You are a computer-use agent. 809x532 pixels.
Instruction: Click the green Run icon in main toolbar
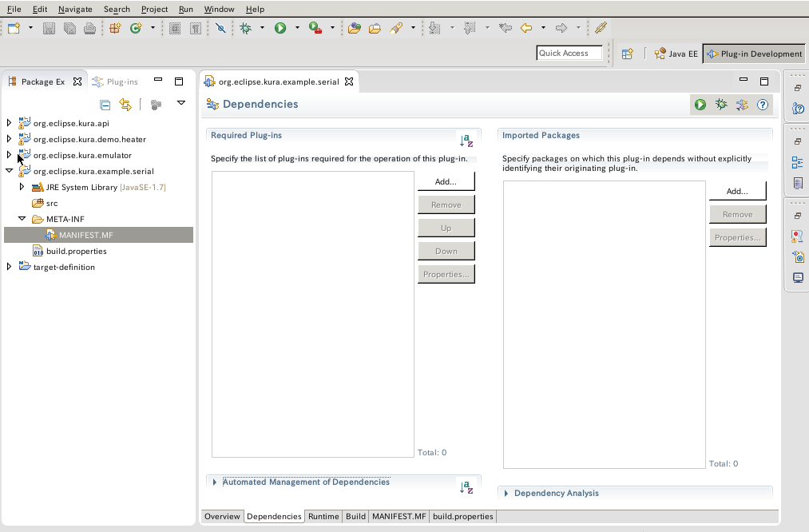pos(280,29)
